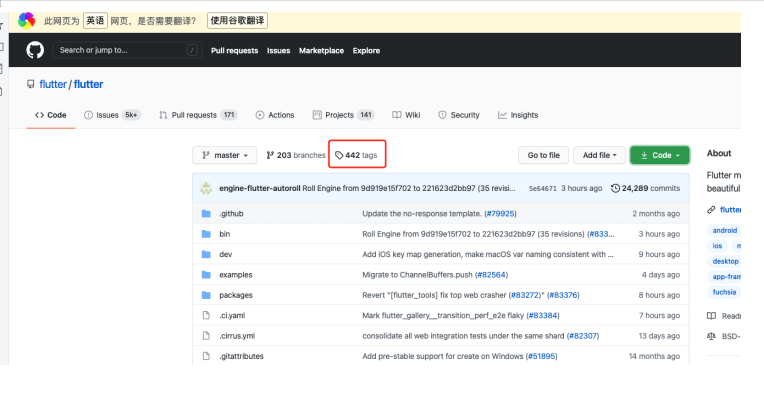Open the bin folder

pos(225,234)
